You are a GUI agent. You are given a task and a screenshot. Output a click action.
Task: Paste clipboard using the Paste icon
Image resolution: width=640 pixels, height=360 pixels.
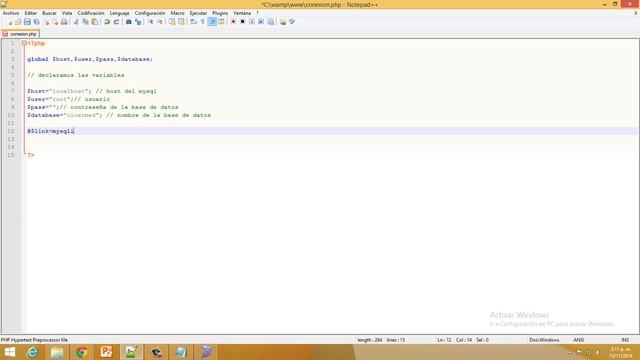tap(95, 22)
